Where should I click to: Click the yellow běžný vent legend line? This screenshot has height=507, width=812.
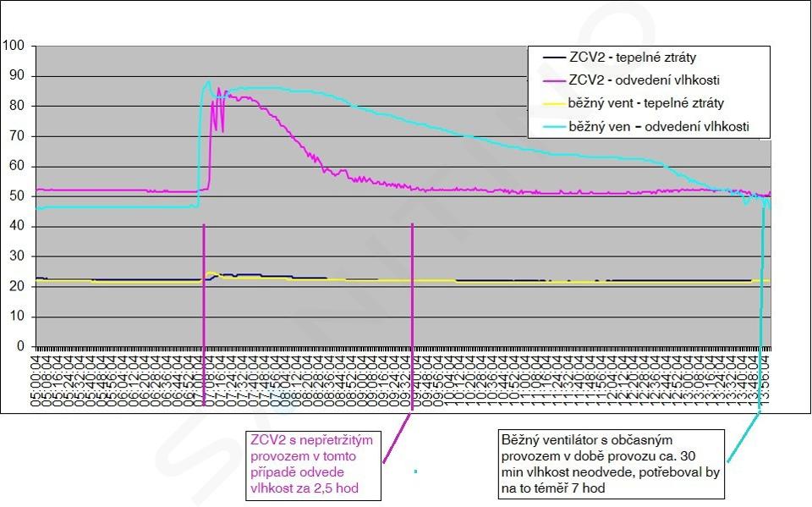[x=552, y=103]
